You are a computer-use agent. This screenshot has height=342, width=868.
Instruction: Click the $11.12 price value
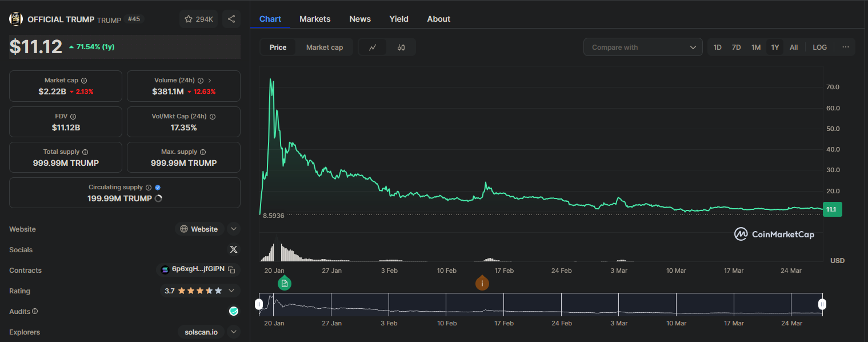pos(36,47)
